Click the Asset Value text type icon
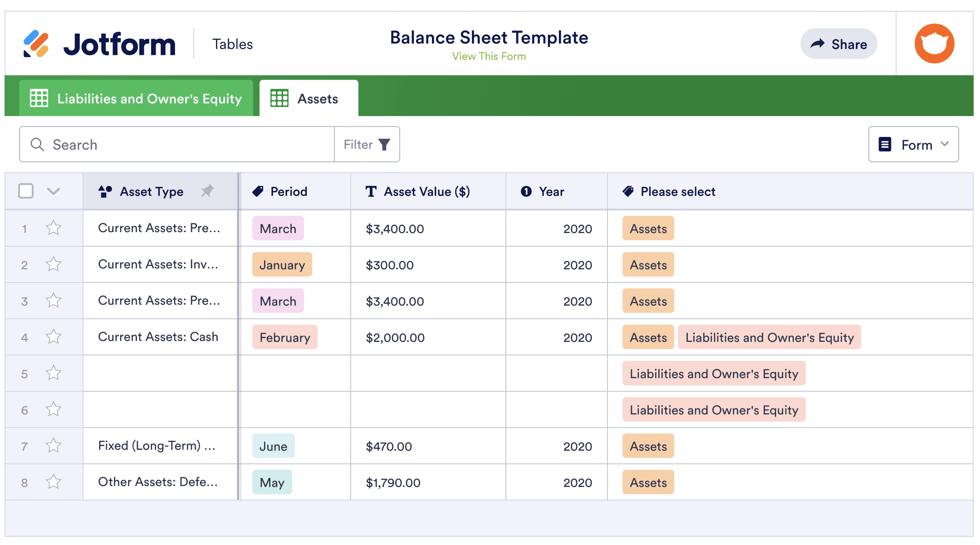 pos(371,191)
